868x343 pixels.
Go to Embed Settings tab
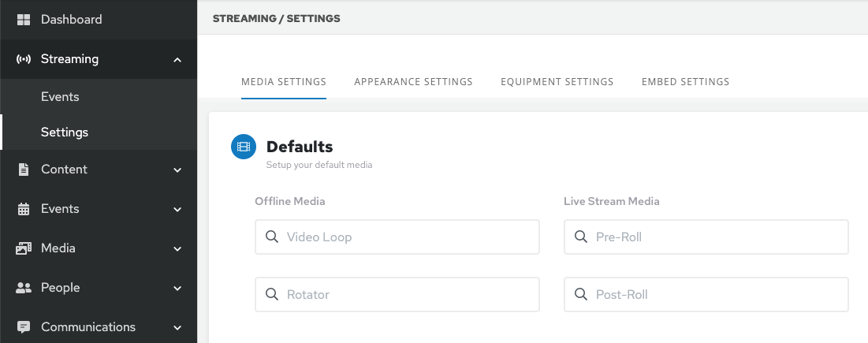pos(685,82)
